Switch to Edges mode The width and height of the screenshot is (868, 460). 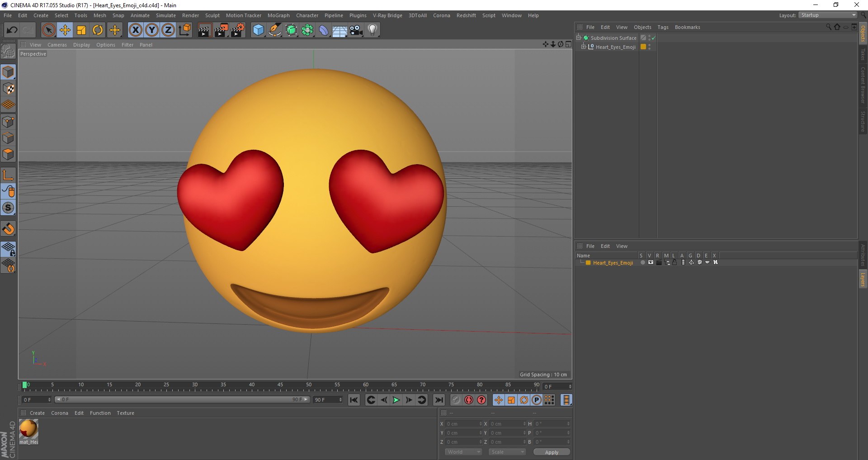[8, 138]
